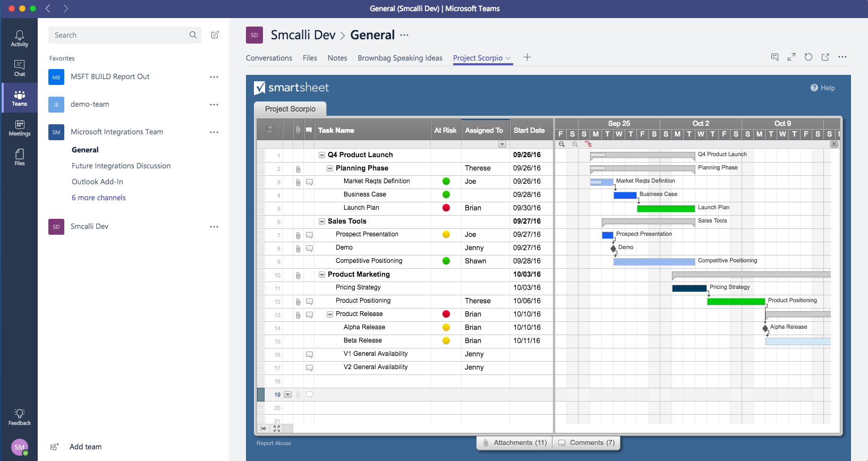Collapse the Product Marketing section
The width and height of the screenshot is (868, 461).
(322, 275)
